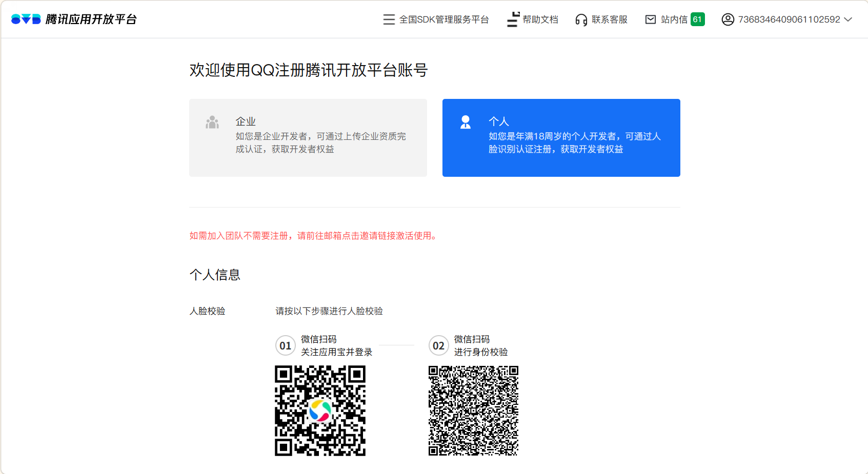Open 全国SDK管理服务平台 menu item
Screen dimensions: 868x474
click(443, 19)
